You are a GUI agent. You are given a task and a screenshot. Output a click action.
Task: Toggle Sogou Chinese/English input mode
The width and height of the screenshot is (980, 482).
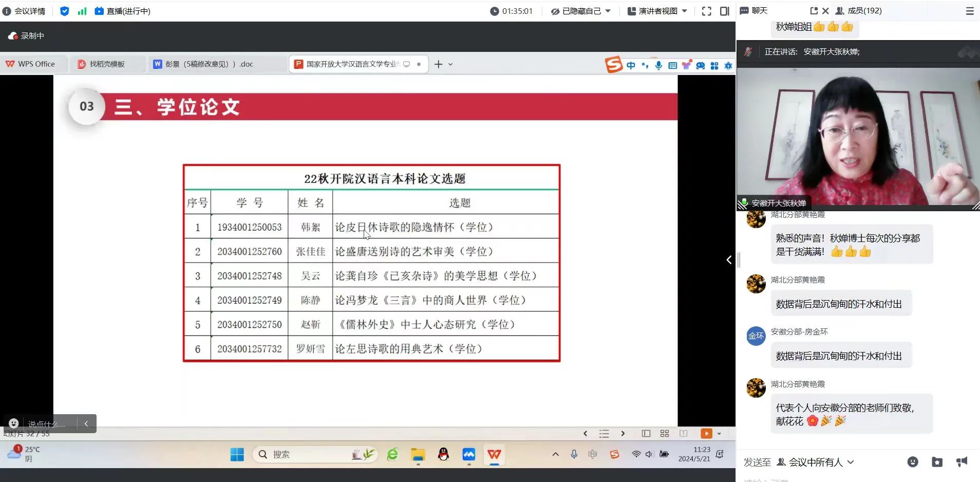point(631,65)
